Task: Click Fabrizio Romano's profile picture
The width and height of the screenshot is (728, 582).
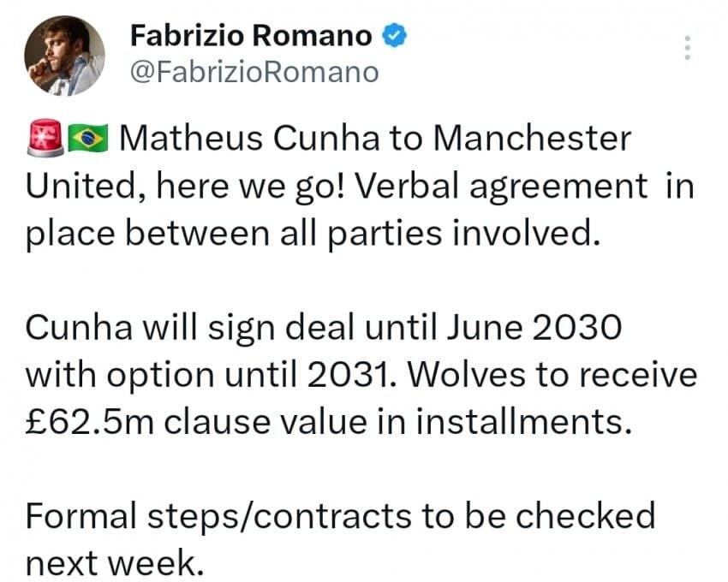Action: click(x=65, y=56)
